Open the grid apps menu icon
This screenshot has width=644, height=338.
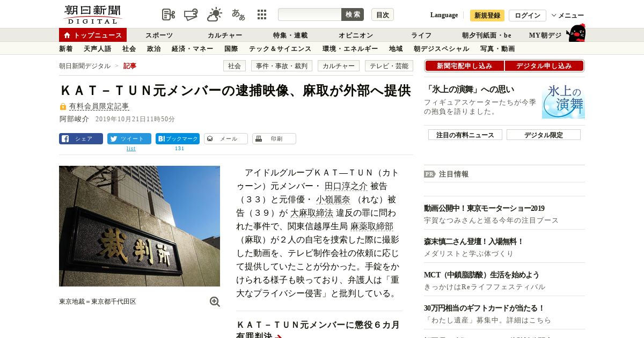(x=262, y=14)
